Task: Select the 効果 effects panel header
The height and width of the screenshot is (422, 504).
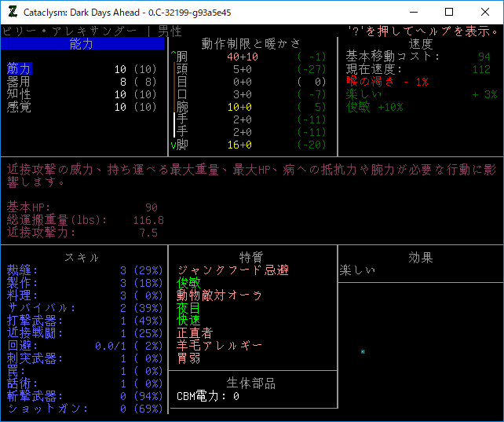Action: (420, 258)
